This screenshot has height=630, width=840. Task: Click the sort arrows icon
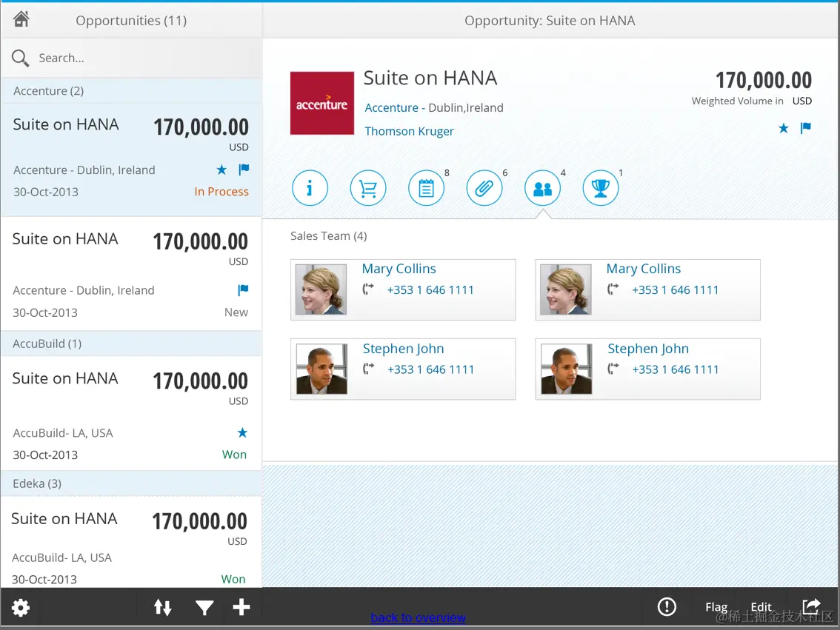tap(163, 608)
